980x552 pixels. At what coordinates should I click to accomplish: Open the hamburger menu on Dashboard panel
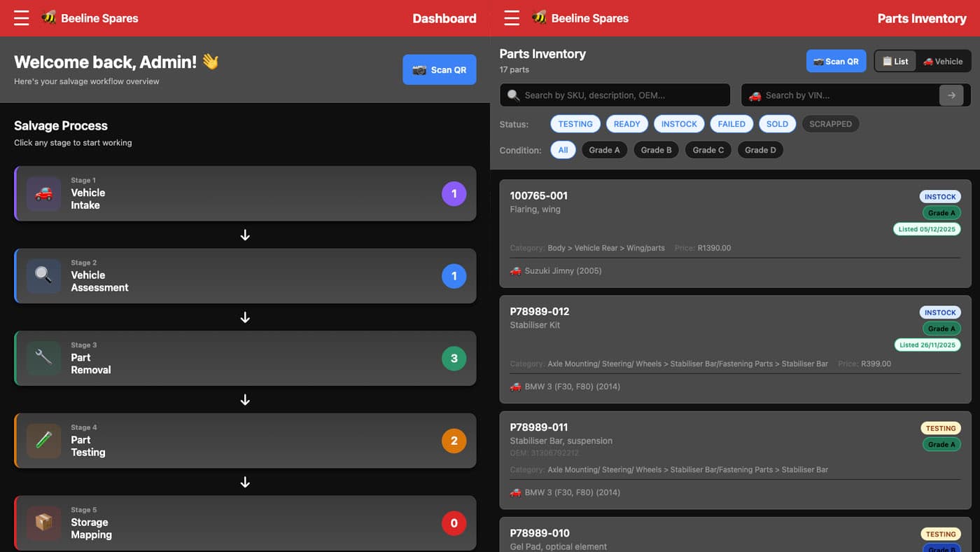coord(22,18)
